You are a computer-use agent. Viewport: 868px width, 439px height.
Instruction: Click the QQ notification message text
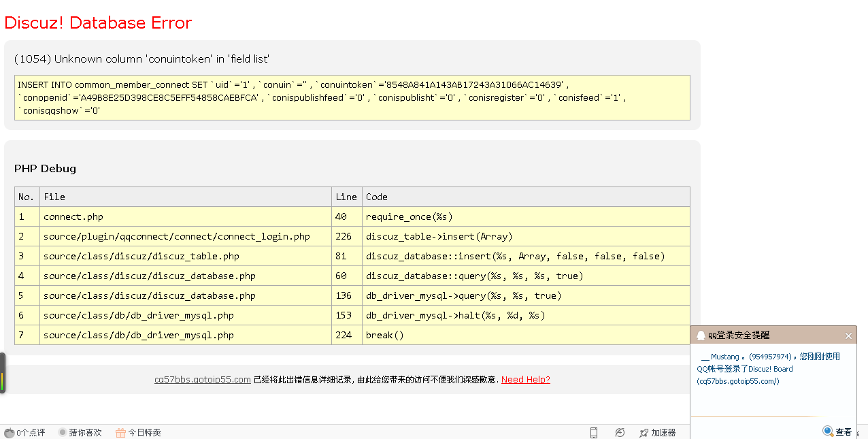coord(769,369)
